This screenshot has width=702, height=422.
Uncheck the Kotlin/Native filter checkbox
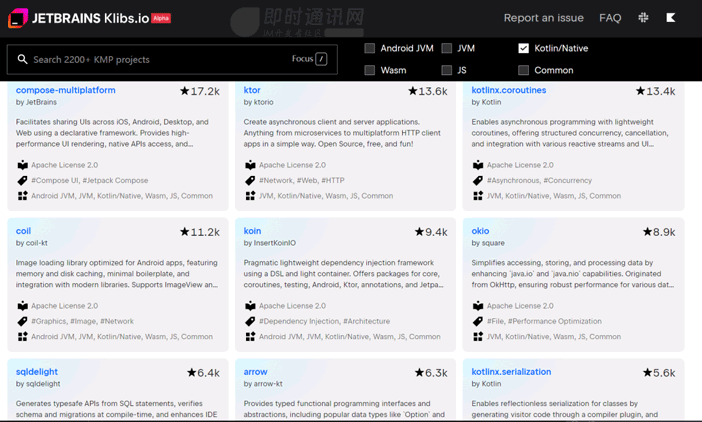pos(523,48)
